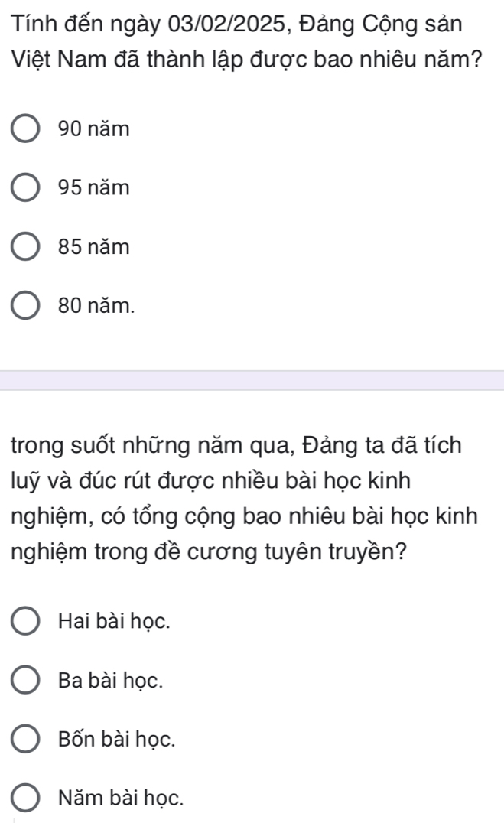Tap the "85 năm" answer label text
The width and height of the screenshot is (504, 823).
click(x=93, y=248)
